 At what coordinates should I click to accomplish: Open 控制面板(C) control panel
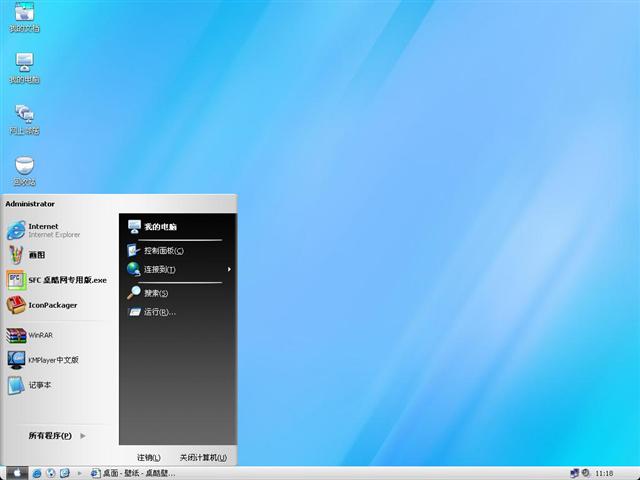pos(156,250)
